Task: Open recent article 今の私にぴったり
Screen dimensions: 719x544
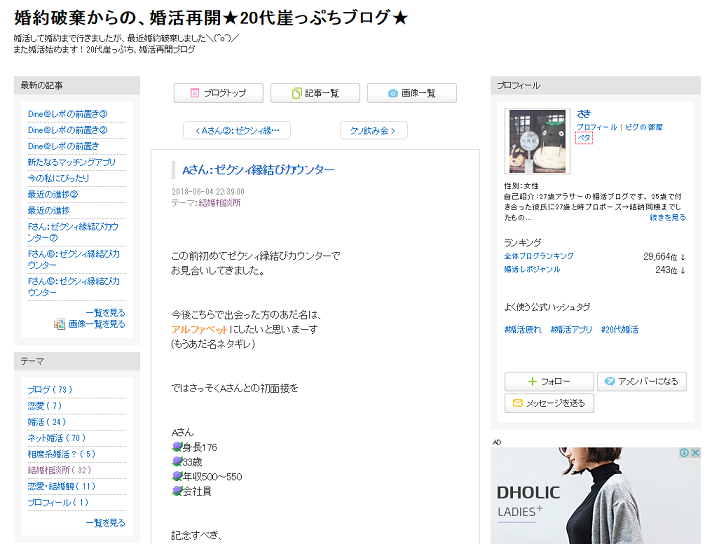Action: 58,178
